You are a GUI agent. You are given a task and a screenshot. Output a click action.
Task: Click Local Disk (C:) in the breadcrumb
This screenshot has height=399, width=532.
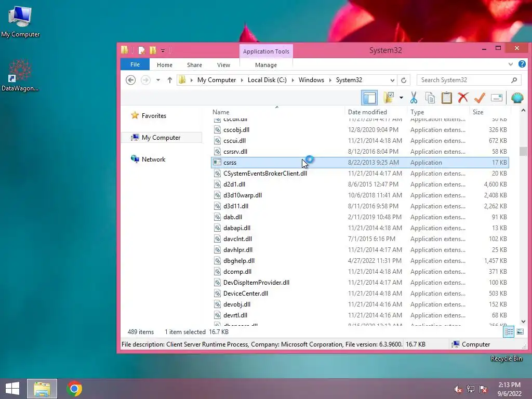[267, 80]
